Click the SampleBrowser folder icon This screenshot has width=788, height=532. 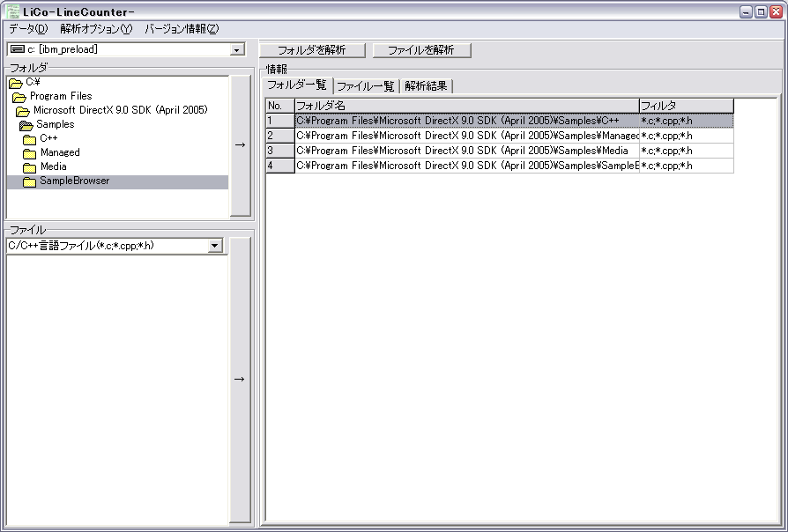(30, 181)
